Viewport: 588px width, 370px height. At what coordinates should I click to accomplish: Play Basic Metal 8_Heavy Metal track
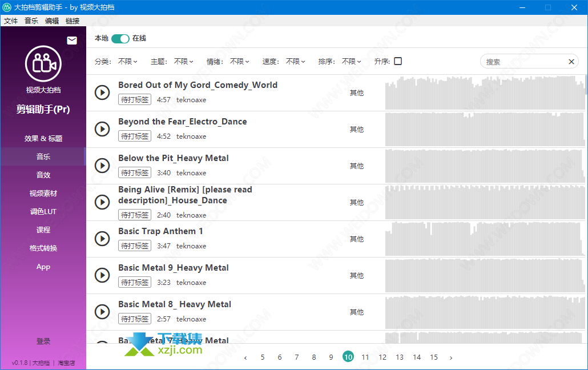point(102,311)
